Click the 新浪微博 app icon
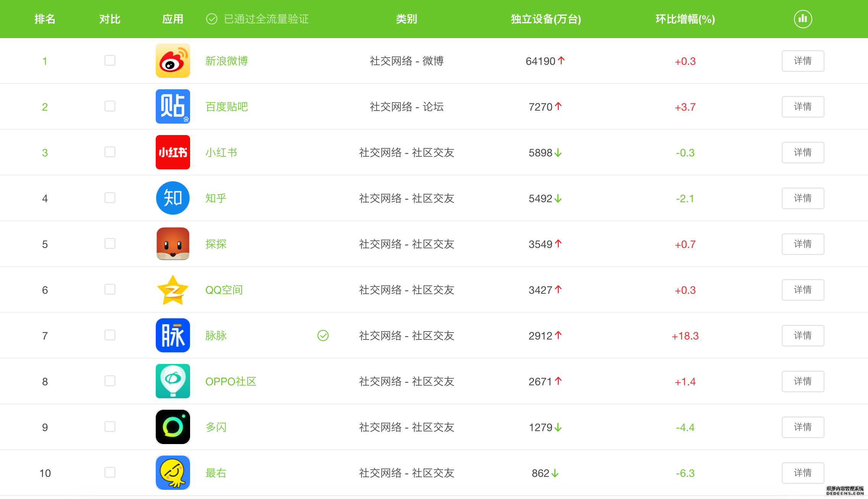868x499 pixels. pyautogui.click(x=173, y=61)
